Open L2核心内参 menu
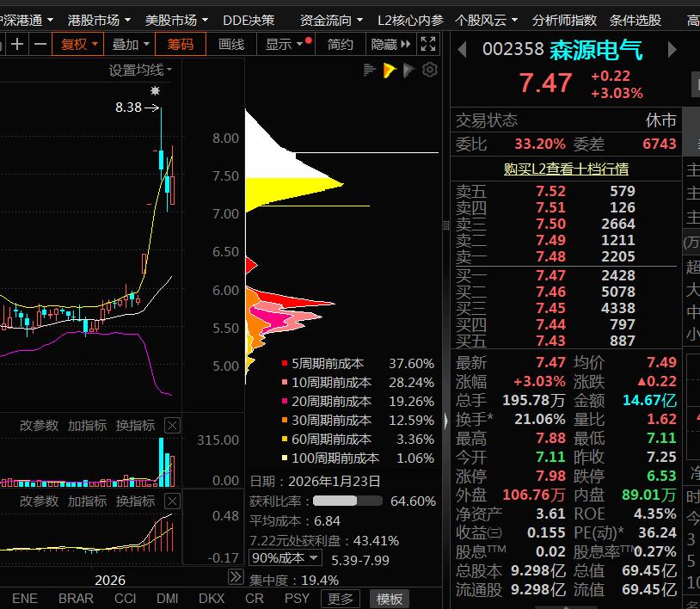700x609 pixels. click(410, 20)
